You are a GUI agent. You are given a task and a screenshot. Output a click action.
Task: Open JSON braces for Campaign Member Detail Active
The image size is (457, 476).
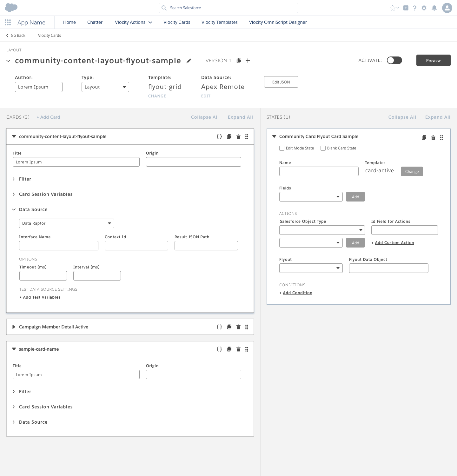point(219,327)
